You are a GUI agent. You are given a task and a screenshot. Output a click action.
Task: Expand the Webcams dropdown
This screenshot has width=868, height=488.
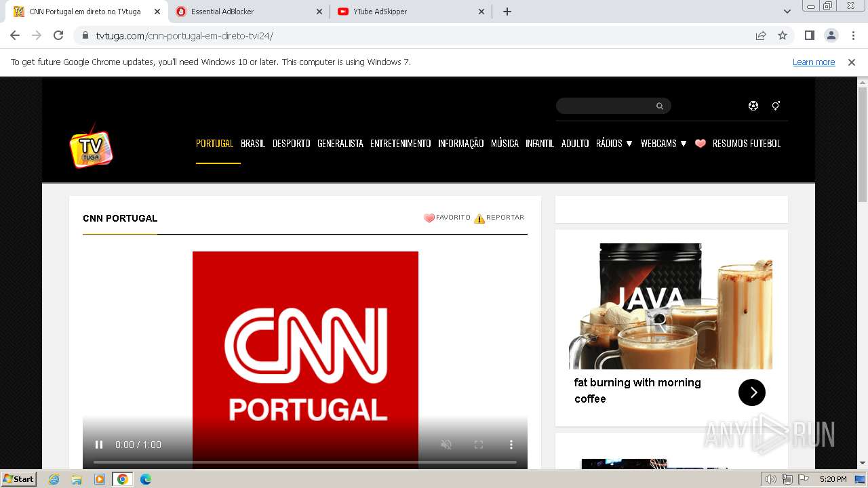point(664,144)
